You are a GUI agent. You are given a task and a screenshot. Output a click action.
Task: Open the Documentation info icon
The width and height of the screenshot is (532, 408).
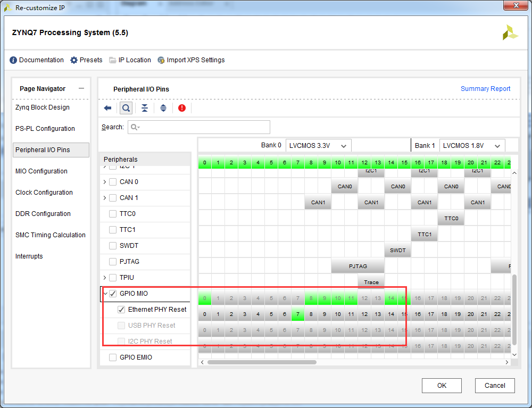click(x=13, y=60)
